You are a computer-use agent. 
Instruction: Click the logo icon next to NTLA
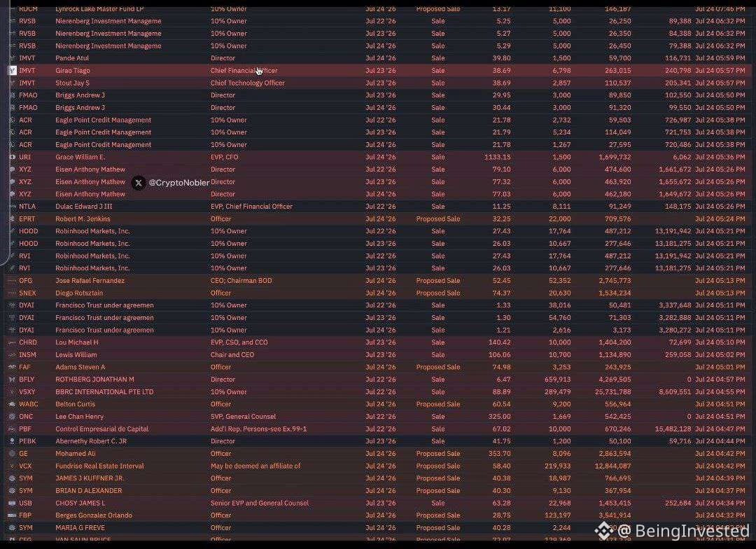click(13, 207)
